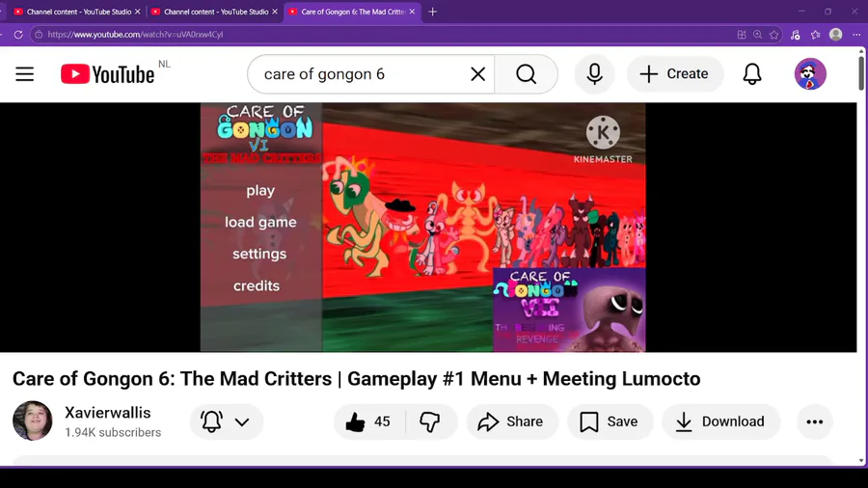Click the zoom magnifier in address bar

758,35
